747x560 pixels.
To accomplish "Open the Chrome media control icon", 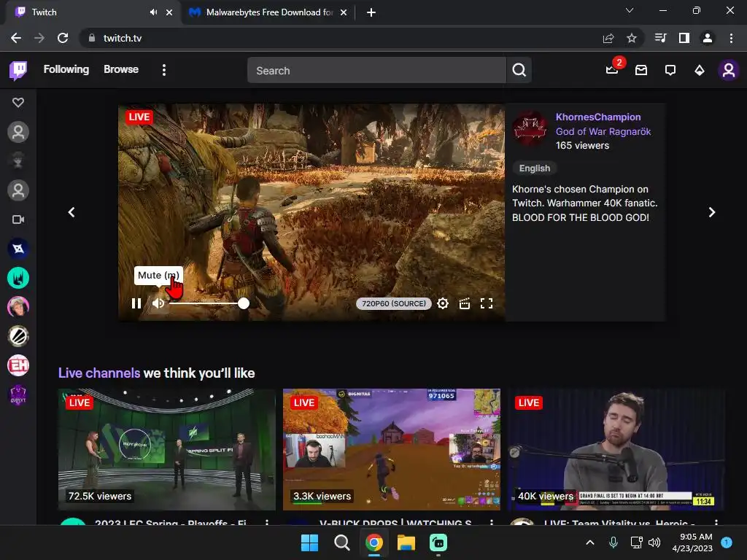I will pos(661,38).
